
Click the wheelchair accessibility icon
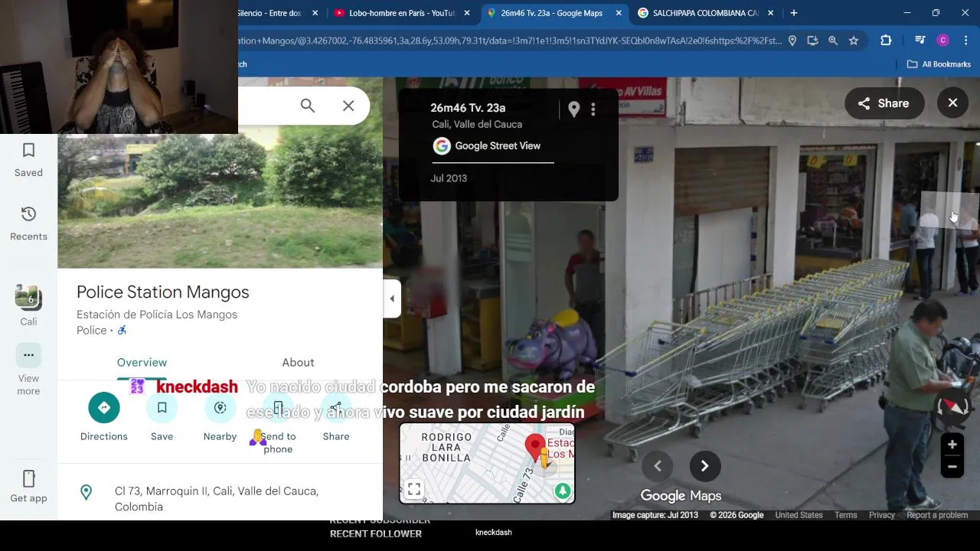coord(122,331)
